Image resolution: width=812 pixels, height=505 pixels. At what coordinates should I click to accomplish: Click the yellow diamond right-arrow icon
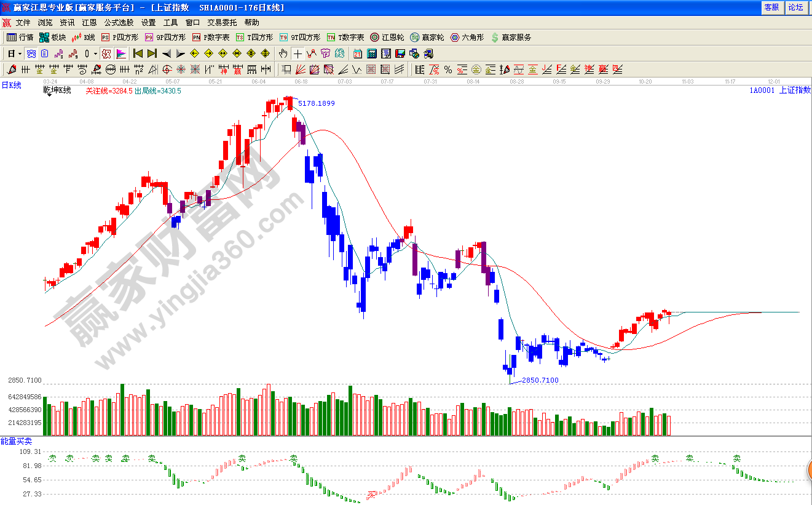pos(208,54)
